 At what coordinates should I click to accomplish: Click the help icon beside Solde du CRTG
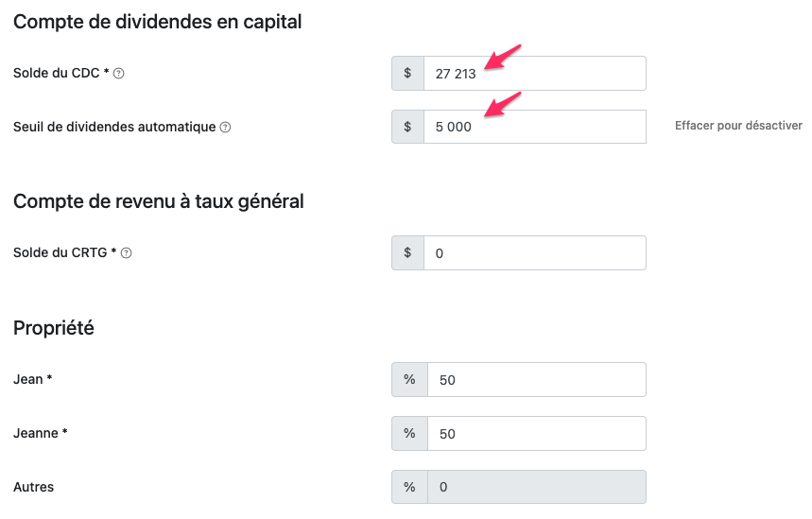pos(127,252)
